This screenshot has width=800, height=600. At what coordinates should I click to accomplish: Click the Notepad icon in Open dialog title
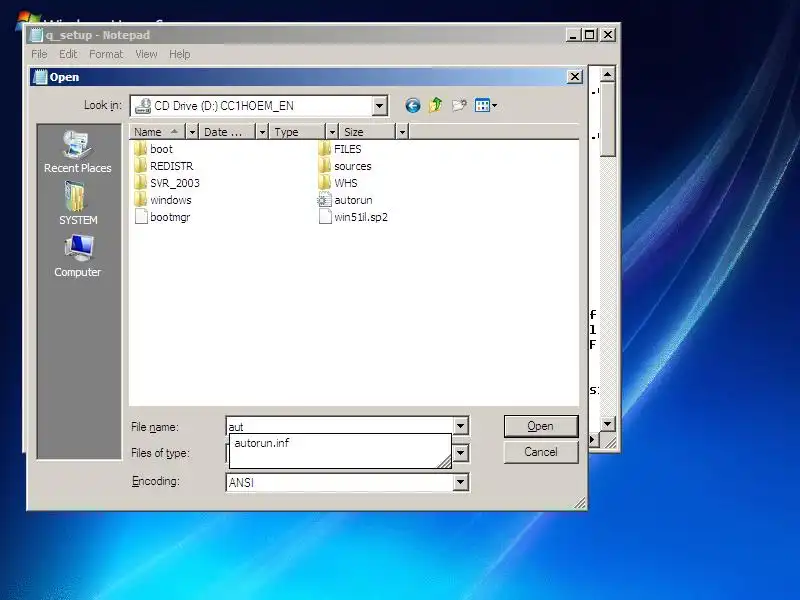tap(39, 77)
